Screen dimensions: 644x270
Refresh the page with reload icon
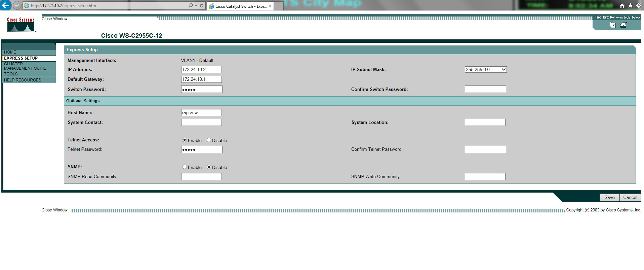coord(202,6)
